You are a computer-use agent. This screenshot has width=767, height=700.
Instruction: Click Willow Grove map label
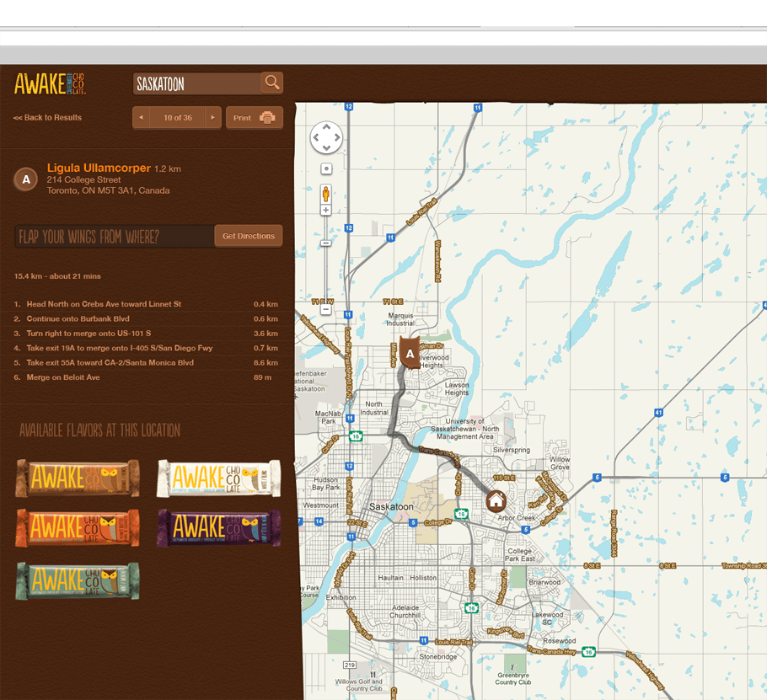[560, 463]
